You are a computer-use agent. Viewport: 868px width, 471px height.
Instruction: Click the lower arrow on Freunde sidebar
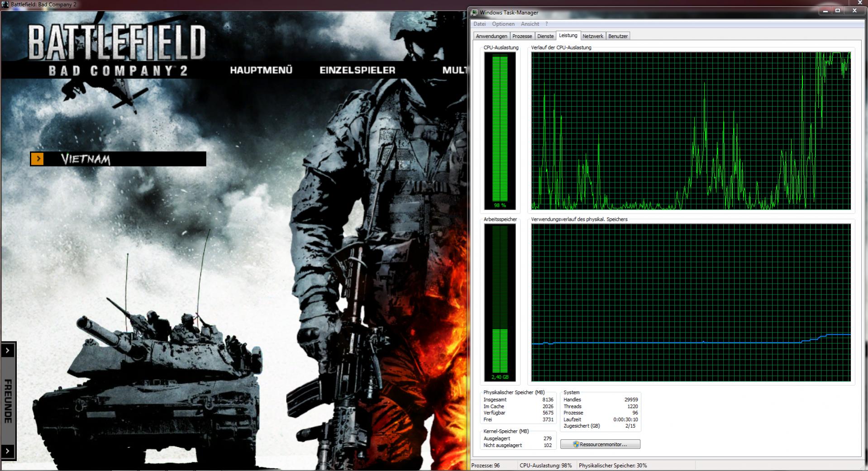(x=8, y=451)
